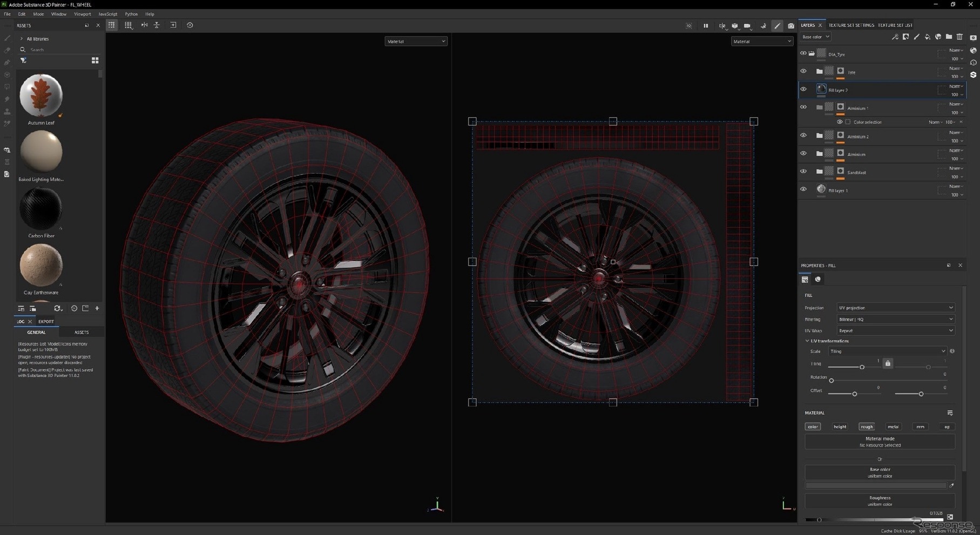Expand the All libraries tree
This screenshot has height=535, width=980.
(21, 38)
